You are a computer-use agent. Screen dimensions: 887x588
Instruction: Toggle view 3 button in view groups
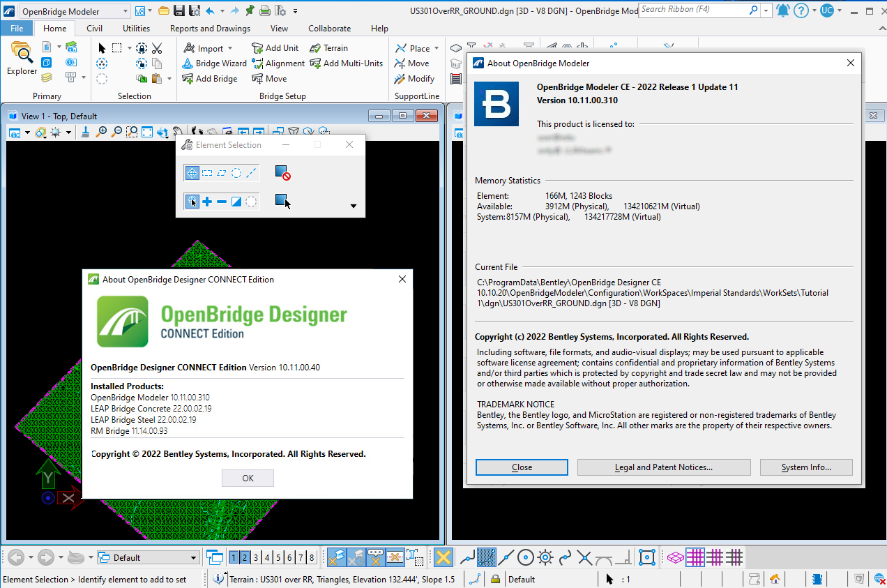coord(256,557)
